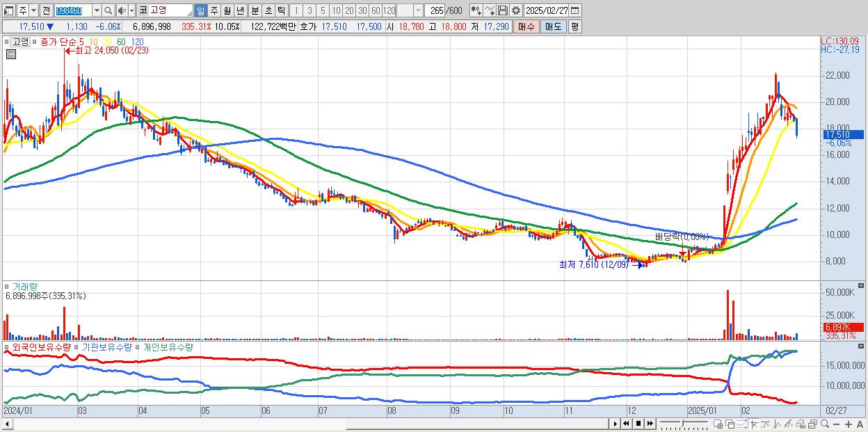Open the chart settings gear icon
Viewport: 868px width, 432px height.
click(515, 10)
